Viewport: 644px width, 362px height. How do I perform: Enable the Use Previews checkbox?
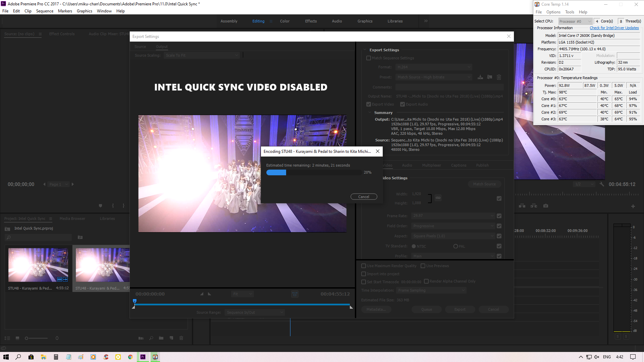(423, 266)
